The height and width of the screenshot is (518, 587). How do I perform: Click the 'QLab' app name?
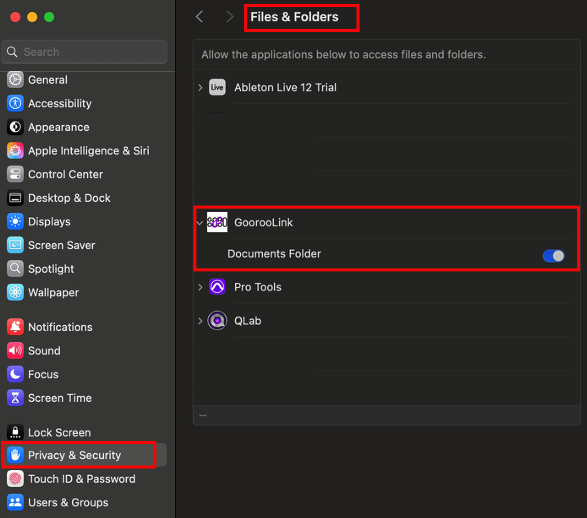click(247, 321)
